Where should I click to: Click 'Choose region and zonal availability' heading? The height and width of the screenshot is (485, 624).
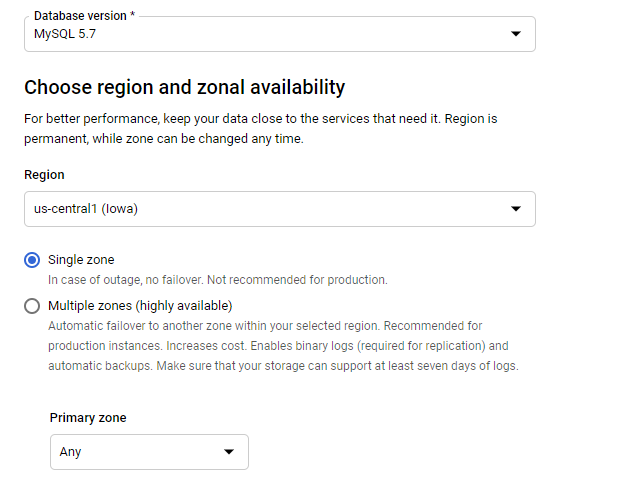[x=184, y=87]
